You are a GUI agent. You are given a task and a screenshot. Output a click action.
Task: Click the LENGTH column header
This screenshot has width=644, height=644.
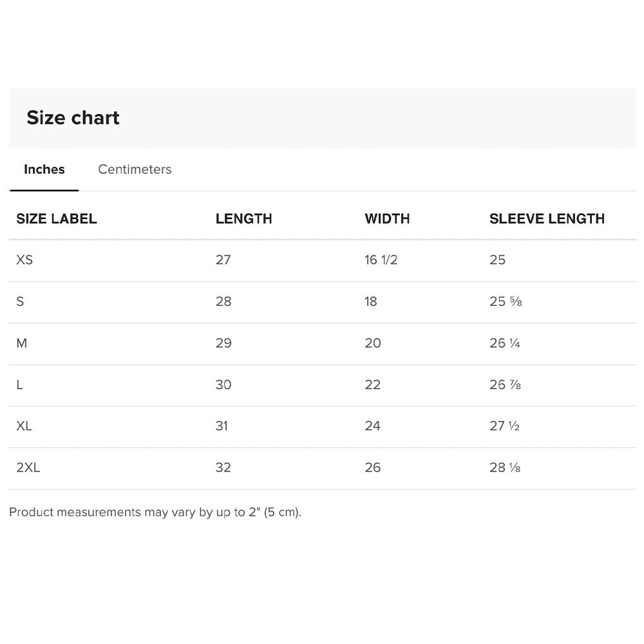click(243, 218)
